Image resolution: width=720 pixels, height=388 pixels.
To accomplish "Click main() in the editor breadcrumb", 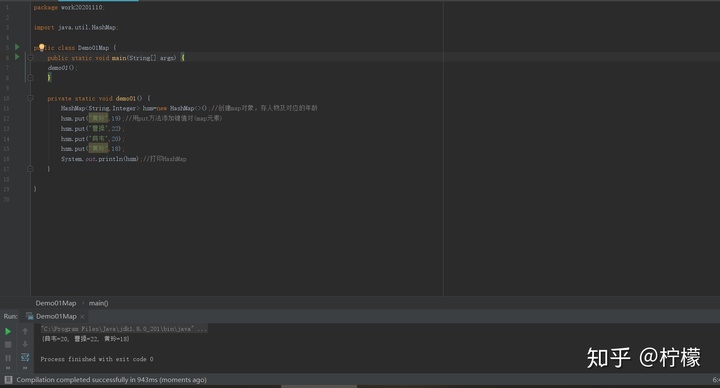I will pyautogui.click(x=99, y=303).
